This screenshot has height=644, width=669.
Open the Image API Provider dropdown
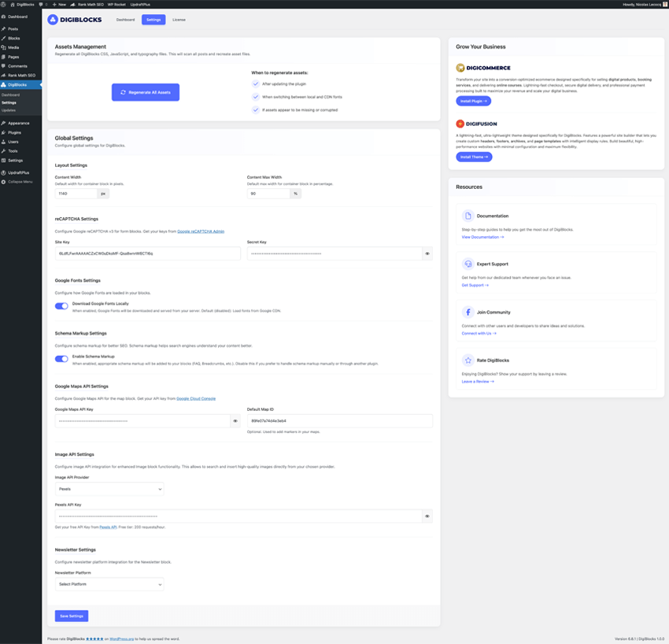(x=109, y=488)
